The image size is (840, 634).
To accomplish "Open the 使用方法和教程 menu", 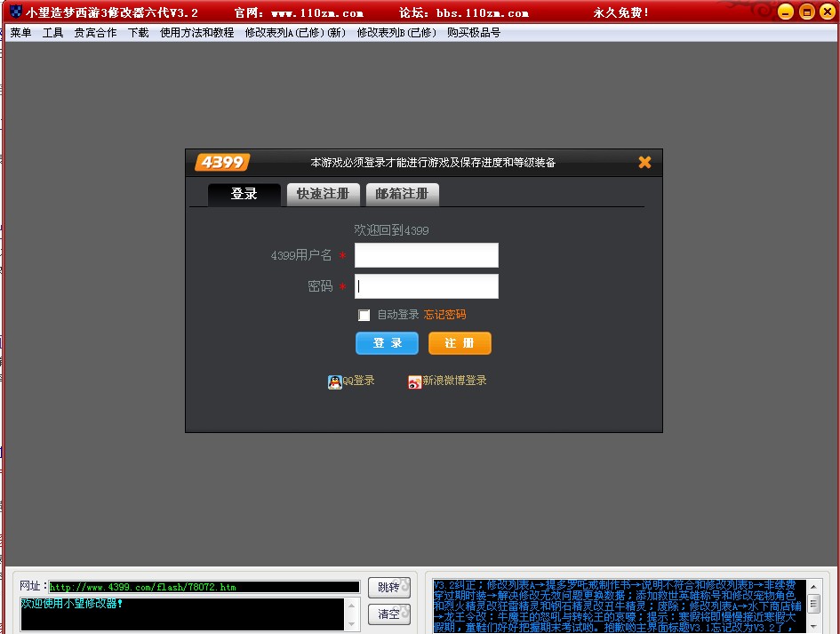I will click(196, 33).
